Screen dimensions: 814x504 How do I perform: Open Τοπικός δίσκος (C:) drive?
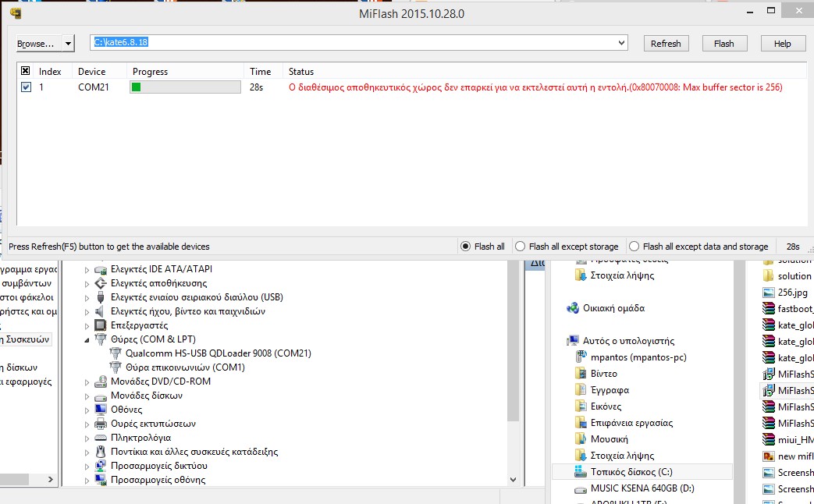[x=632, y=472]
